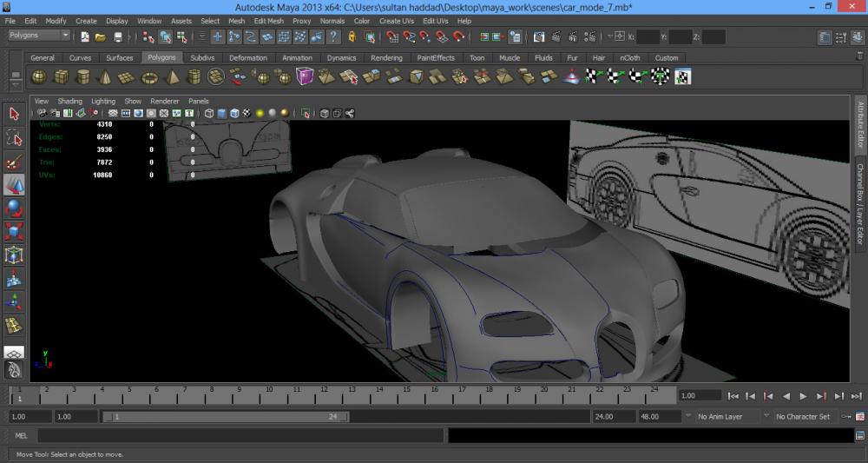Pick the Scale tool in toolbox
Viewport: 868px width, 463px height.
point(14,232)
